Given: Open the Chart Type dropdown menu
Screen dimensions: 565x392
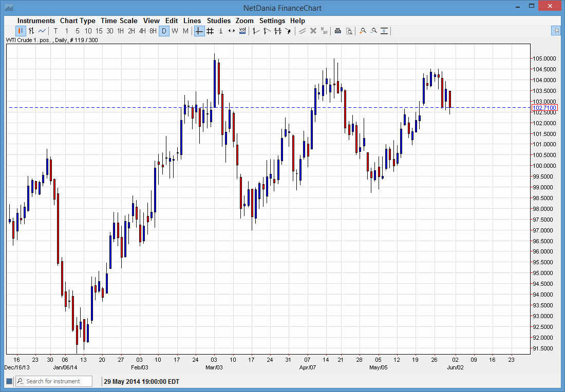Looking at the screenshot, I should pyautogui.click(x=78, y=21).
